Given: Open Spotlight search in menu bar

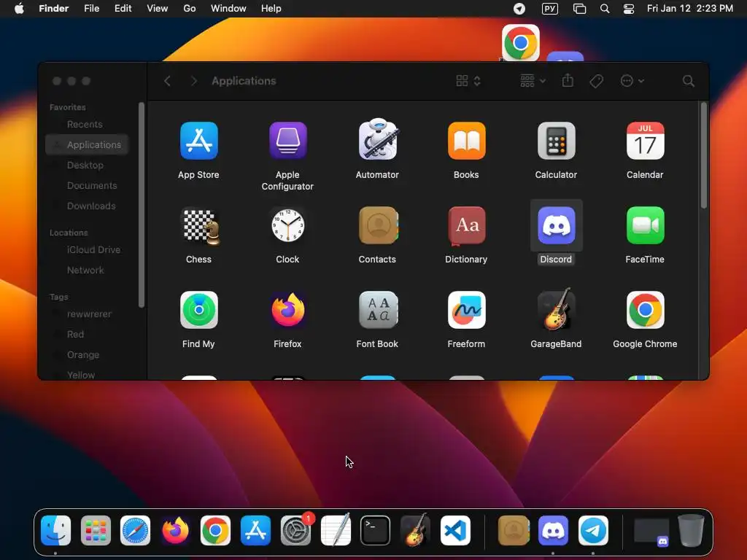Looking at the screenshot, I should [605, 9].
